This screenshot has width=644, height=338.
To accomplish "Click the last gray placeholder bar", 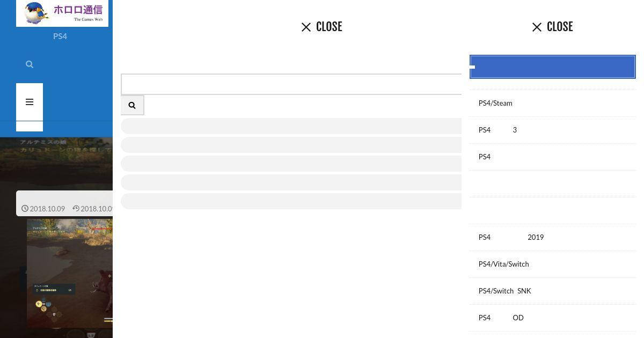I will point(291,201).
